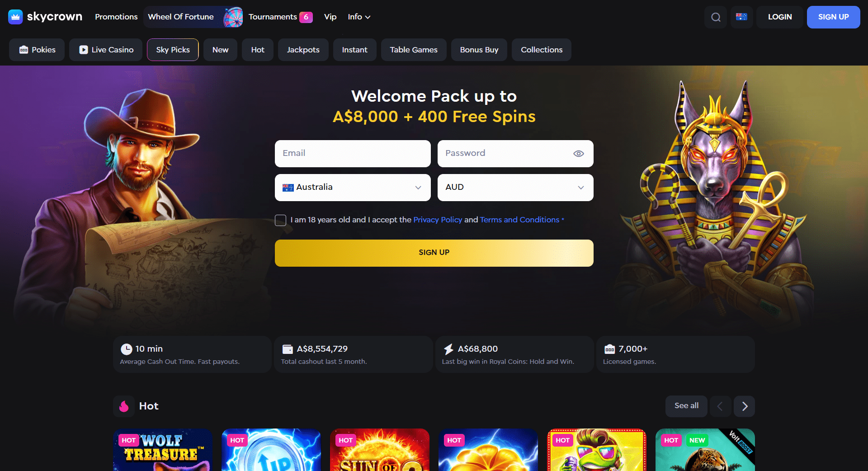Open the Terms and Conditions link
868x471 pixels.
[519, 220]
